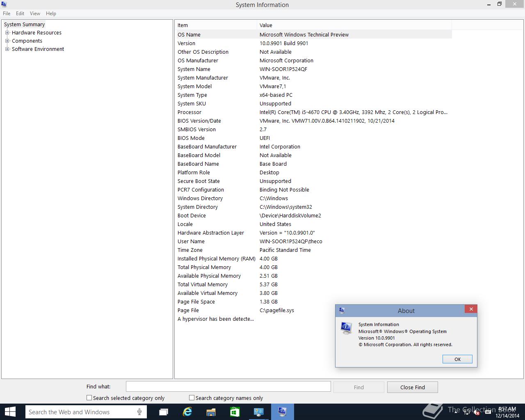
Task: Click OK in the About dialog
Action: 457,359
